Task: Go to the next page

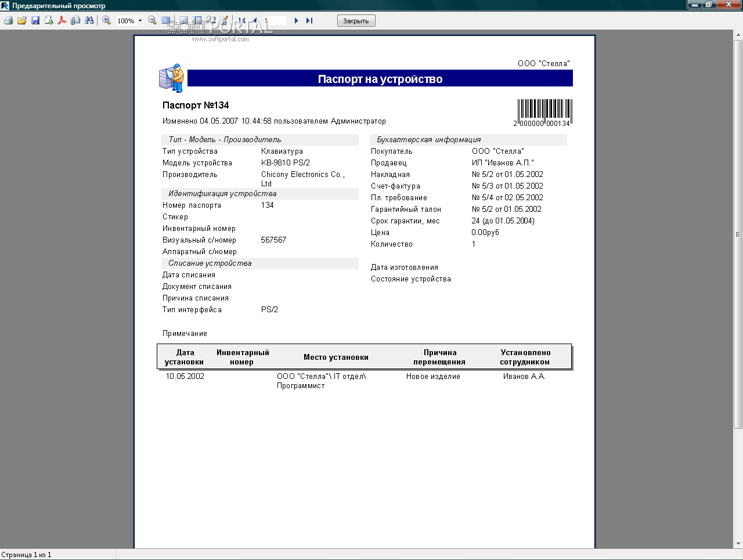Action: point(296,20)
